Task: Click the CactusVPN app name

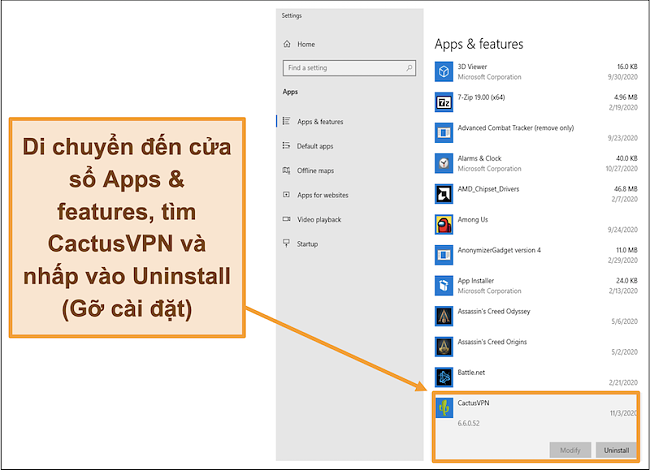Action: click(x=473, y=403)
